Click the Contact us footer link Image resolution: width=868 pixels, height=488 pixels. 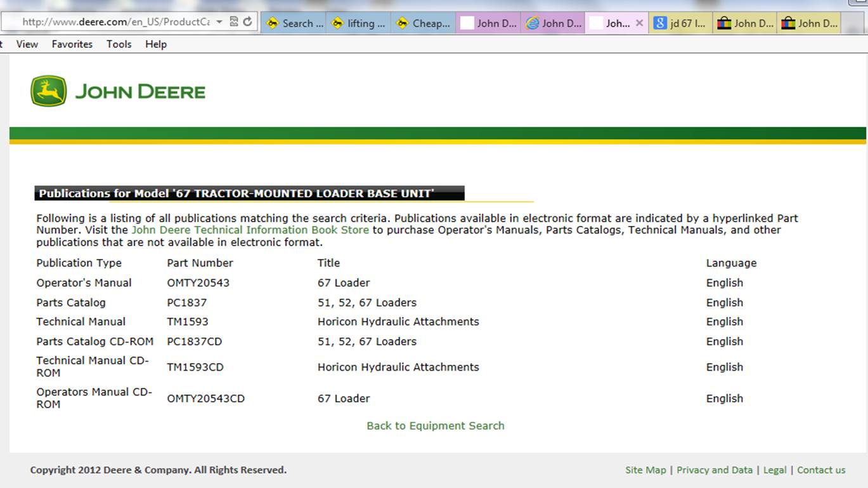[x=821, y=470]
